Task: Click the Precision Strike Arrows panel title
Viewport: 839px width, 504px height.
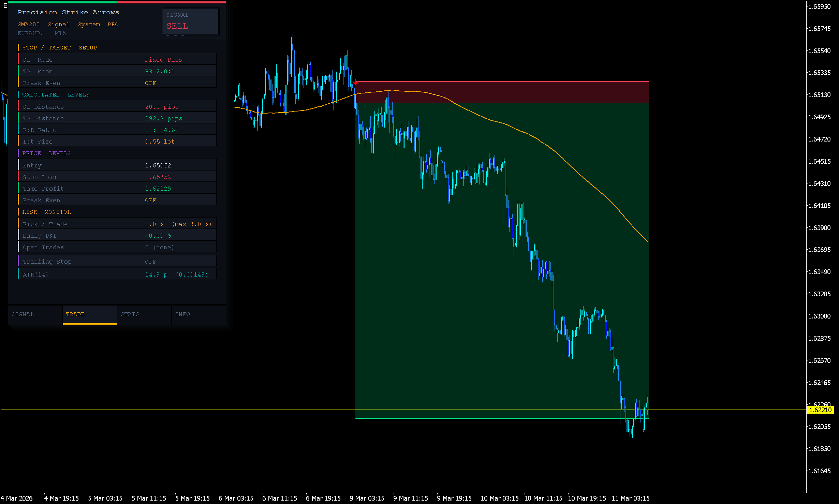Action: [x=68, y=12]
